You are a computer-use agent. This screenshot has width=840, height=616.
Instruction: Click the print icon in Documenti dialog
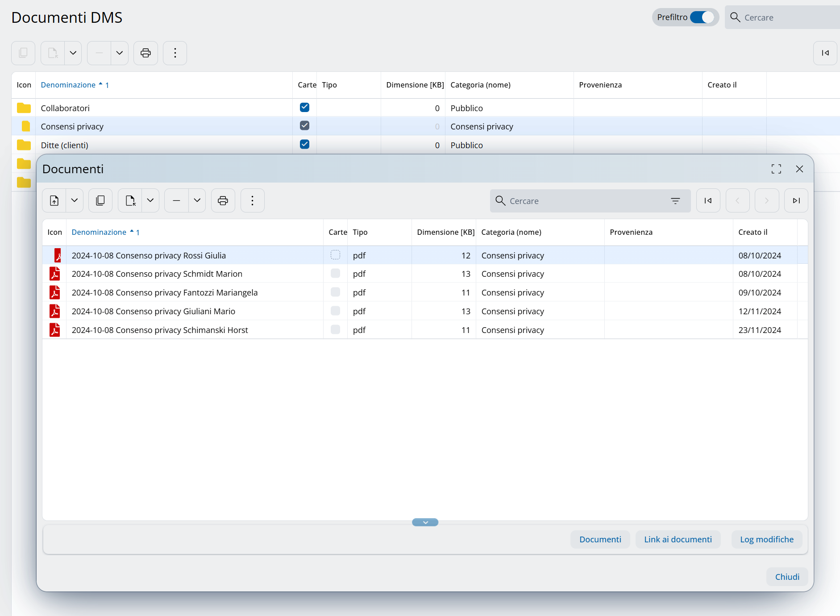tap(223, 201)
